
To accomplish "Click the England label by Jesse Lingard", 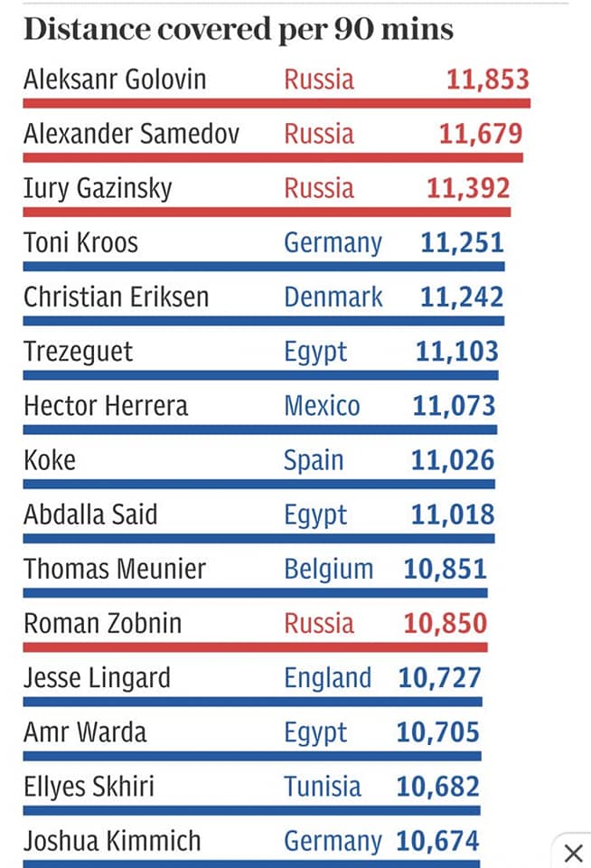I will click(x=328, y=679).
